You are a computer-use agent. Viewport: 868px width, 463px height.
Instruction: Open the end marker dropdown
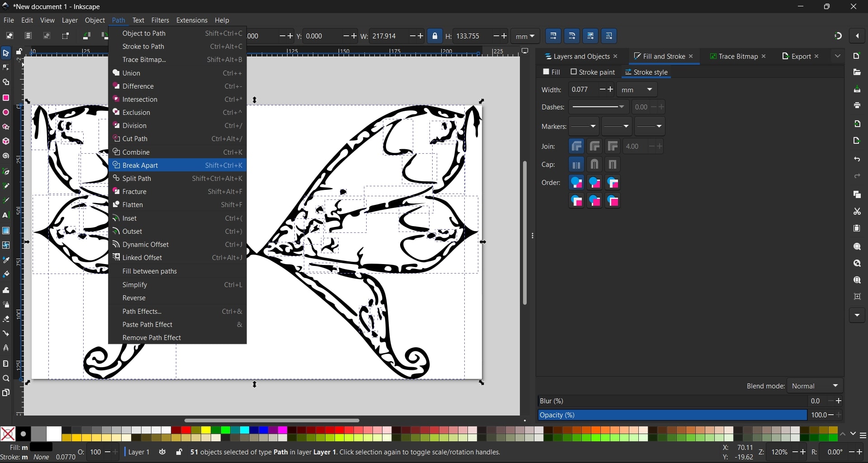[650, 126]
